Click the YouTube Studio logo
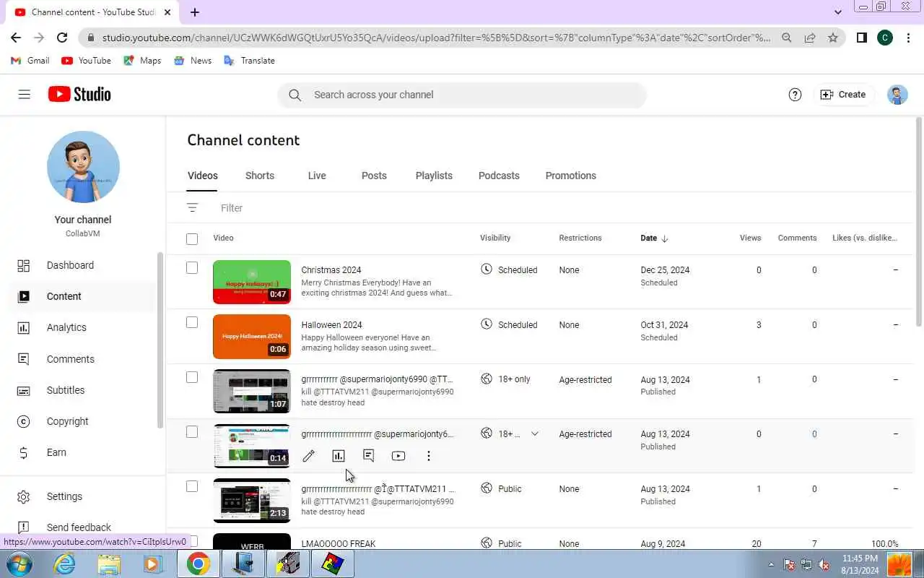Viewport: 924px width, 578px height. pos(79,95)
